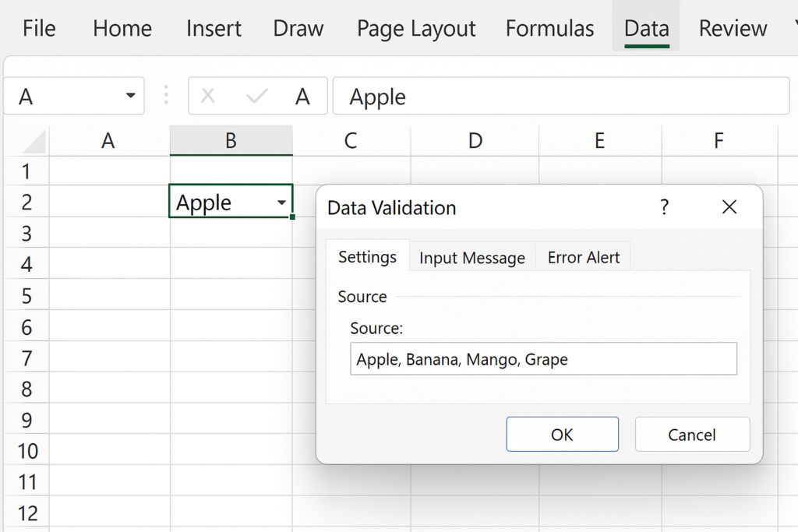
Task: Open the Name Box dropdown arrow
Action: point(130,97)
